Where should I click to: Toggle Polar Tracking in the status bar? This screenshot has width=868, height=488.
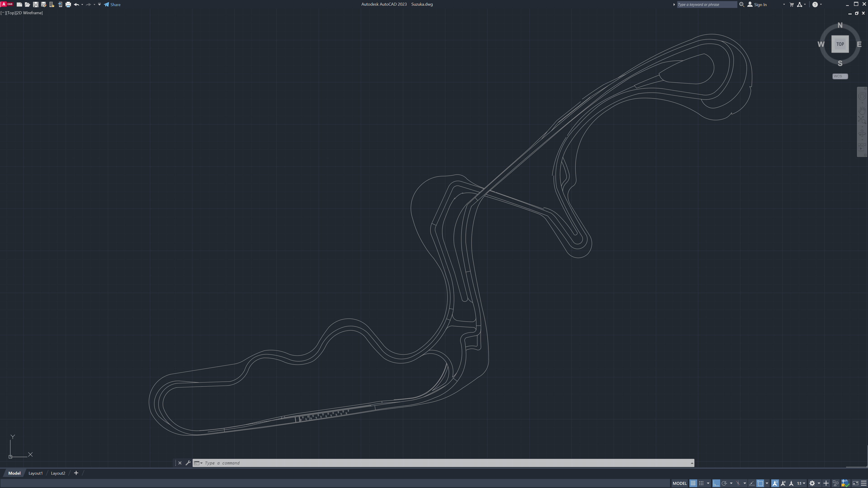(x=724, y=483)
